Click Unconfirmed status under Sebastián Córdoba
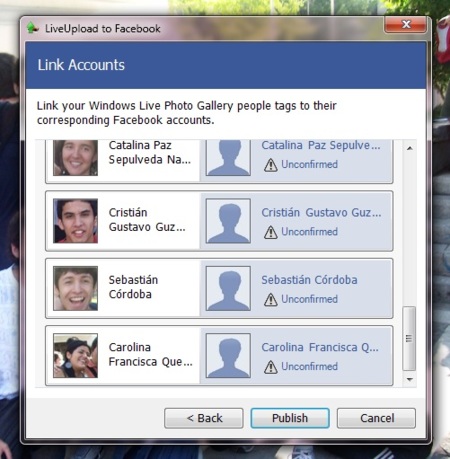Image resolution: width=450 pixels, height=459 pixels. tap(309, 299)
